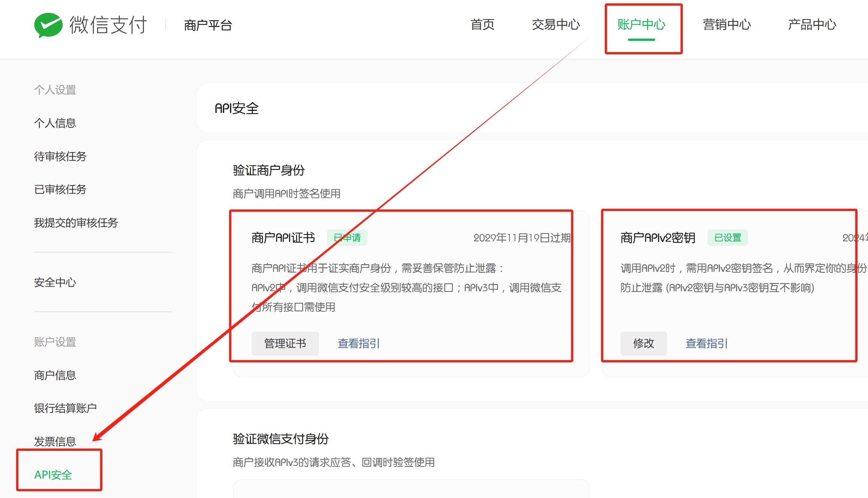The image size is (868, 498).
Task: Click 商户APIv2密钥 card title
Action: point(658,238)
